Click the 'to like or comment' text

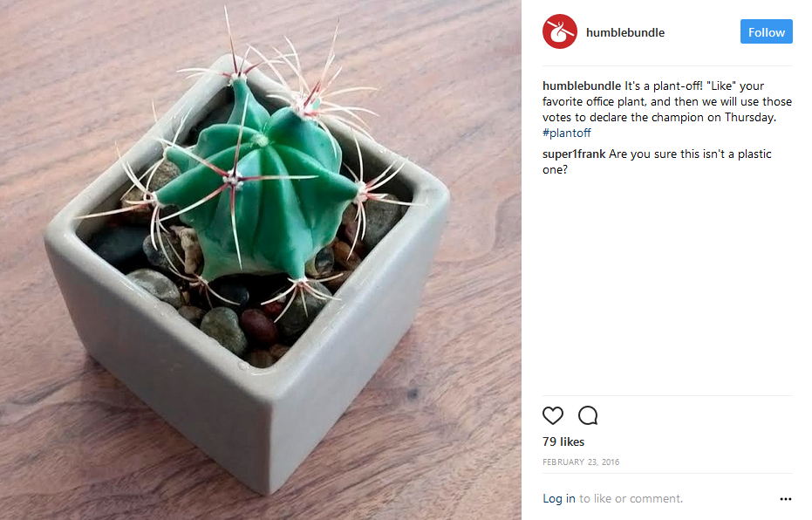coord(631,498)
